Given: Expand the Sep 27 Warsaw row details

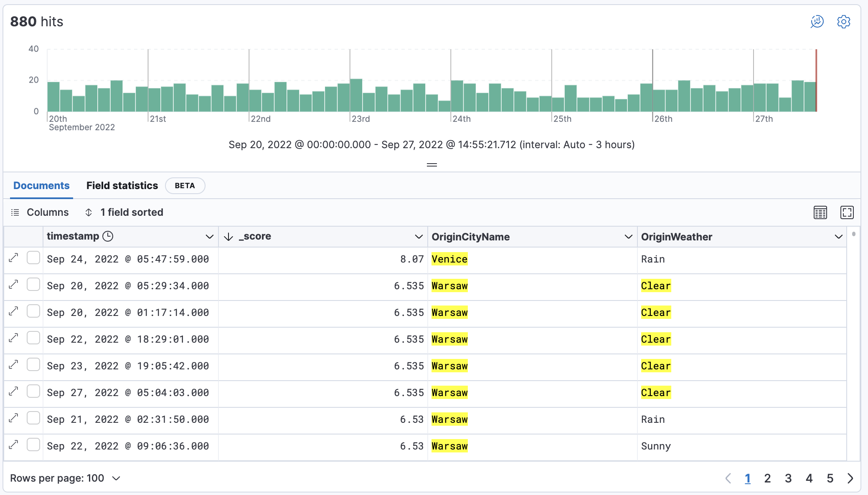Looking at the screenshot, I should tap(14, 392).
